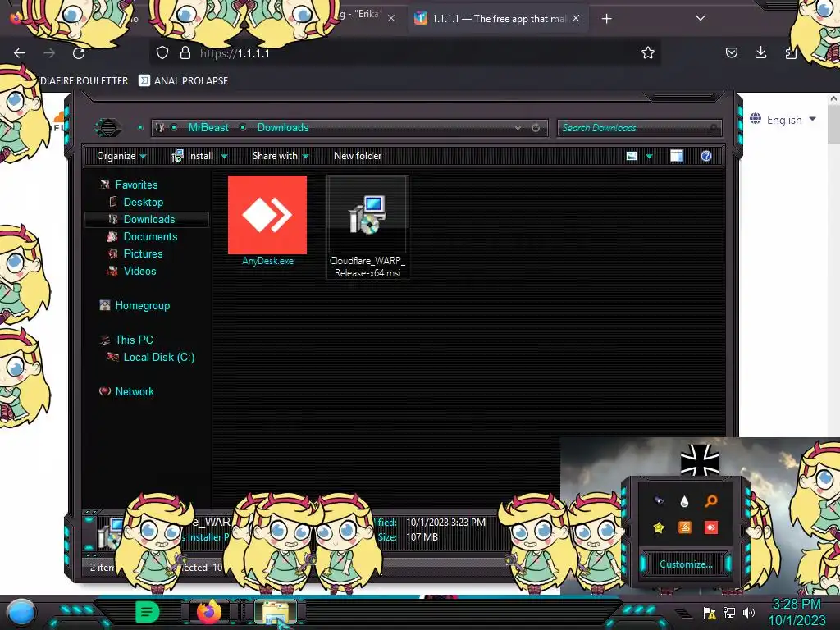Click the yellow star tray icon

[659, 527]
